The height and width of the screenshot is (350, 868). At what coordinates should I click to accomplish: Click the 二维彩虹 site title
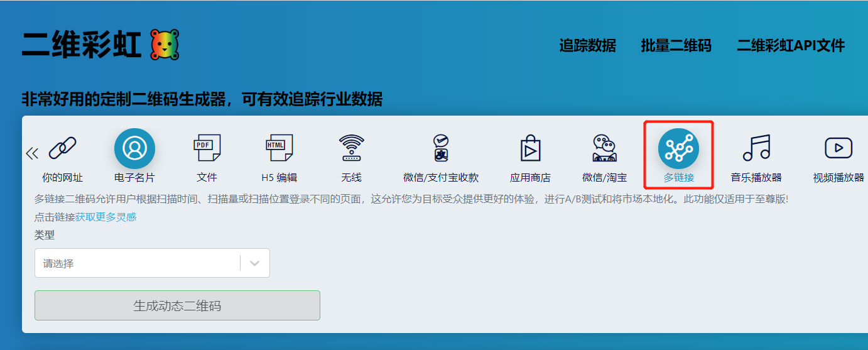click(x=82, y=45)
